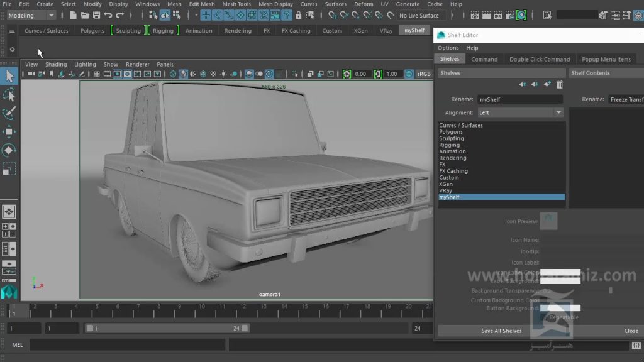
Task: Switch to the Command tab
Action: [484, 59]
